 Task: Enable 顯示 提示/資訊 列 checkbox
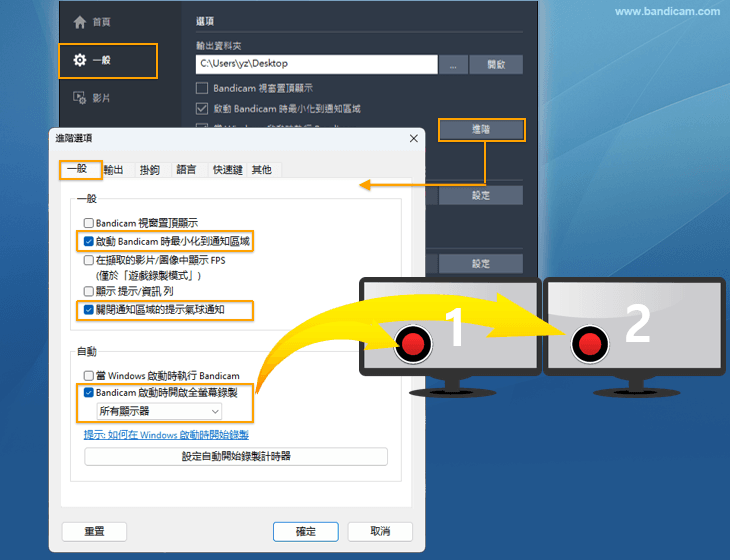pos(89,291)
